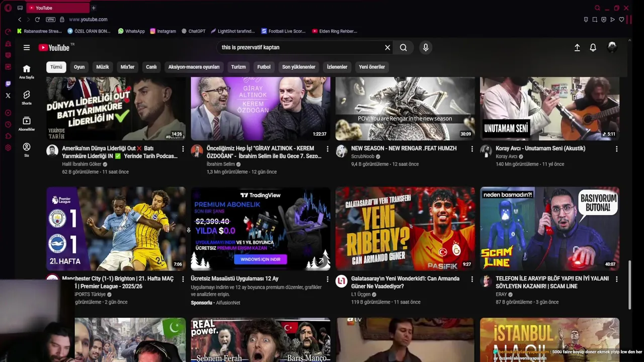The height and width of the screenshot is (362, 644).
Task: Open the YouTube guide hamburger menu
Action: [x=27, y=48]
